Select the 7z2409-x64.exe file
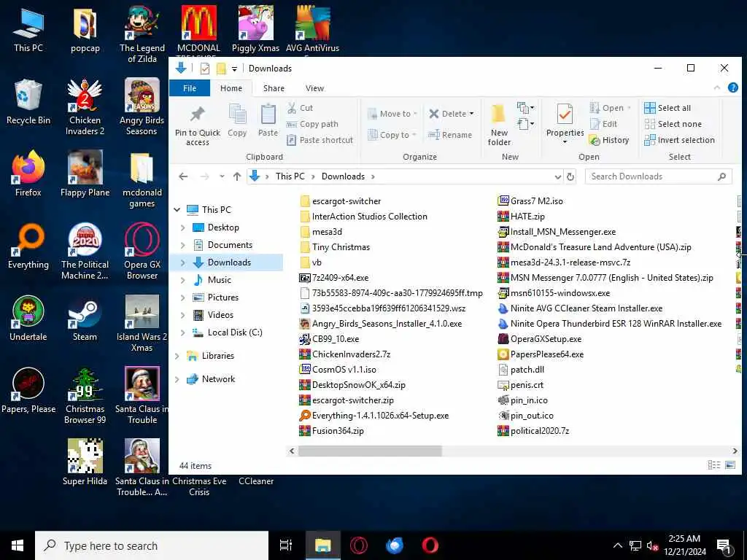This screenshot has height=560, width=747. click(x=334, y=278)
